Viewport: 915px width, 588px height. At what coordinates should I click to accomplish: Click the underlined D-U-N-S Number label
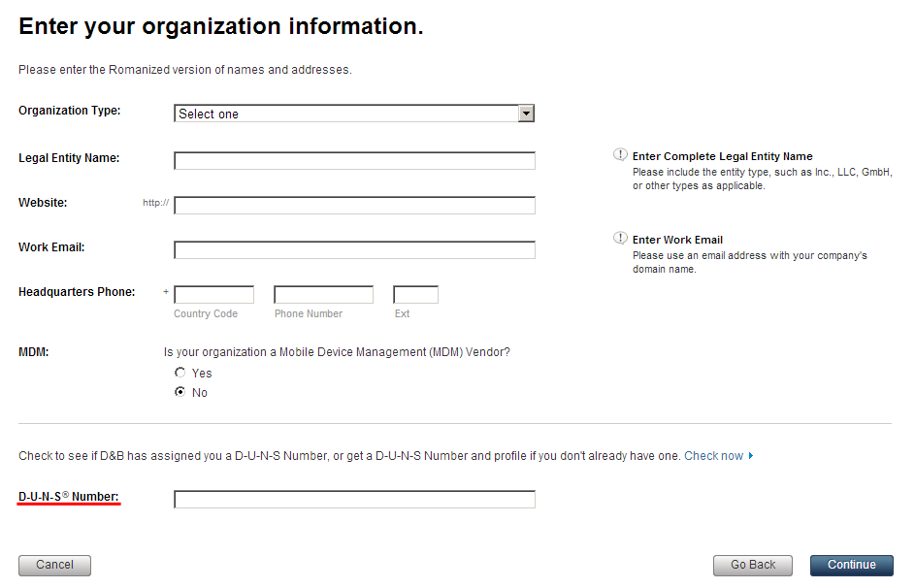pyautogui.click(x=69, y=497)
